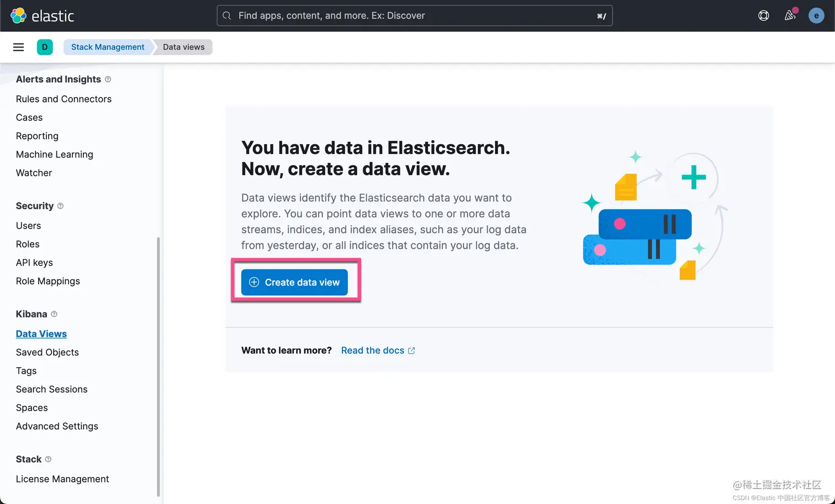Viewport: 835px width, 504px height.
Task: Focus the Find apps search field
Action: 415,15
